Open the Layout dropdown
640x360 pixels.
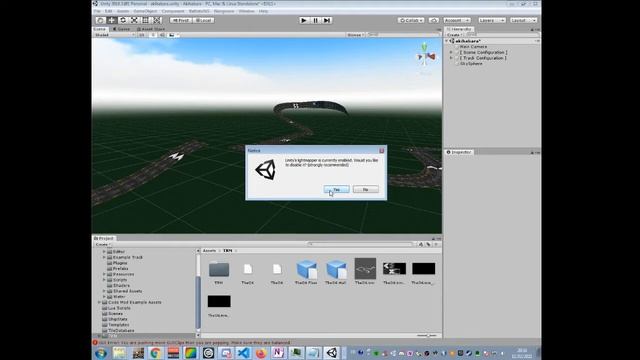pos(524,20)
